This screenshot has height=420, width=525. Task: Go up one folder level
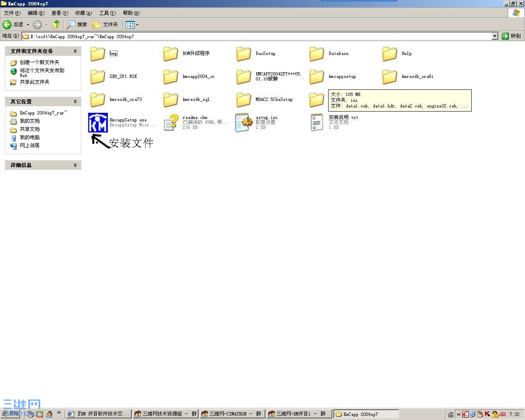coord(56,25)
